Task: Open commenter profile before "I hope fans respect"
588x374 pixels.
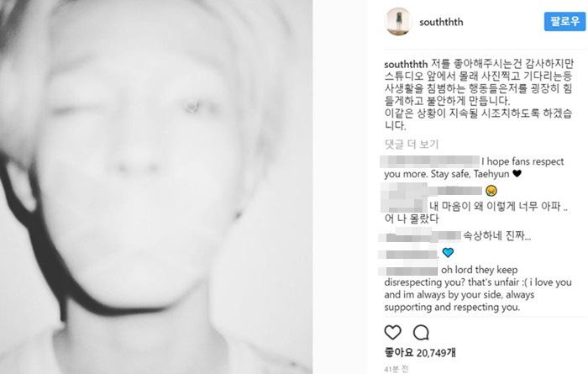Action: point(430,161)
